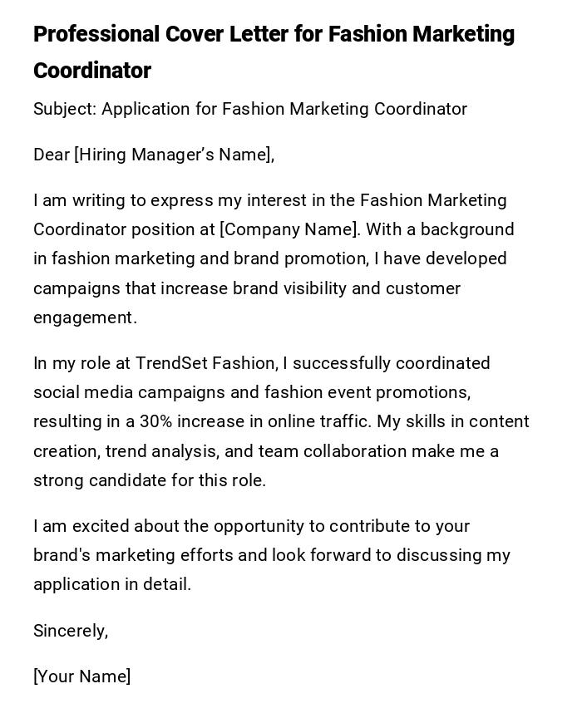Click "application in detail." line

tap(112, 584)
